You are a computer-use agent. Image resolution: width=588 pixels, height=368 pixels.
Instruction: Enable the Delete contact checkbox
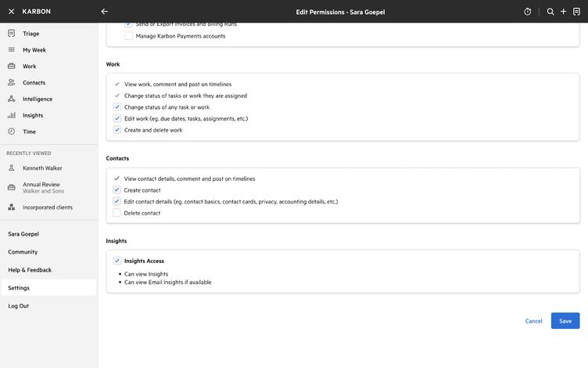click(x=117, y=213)
